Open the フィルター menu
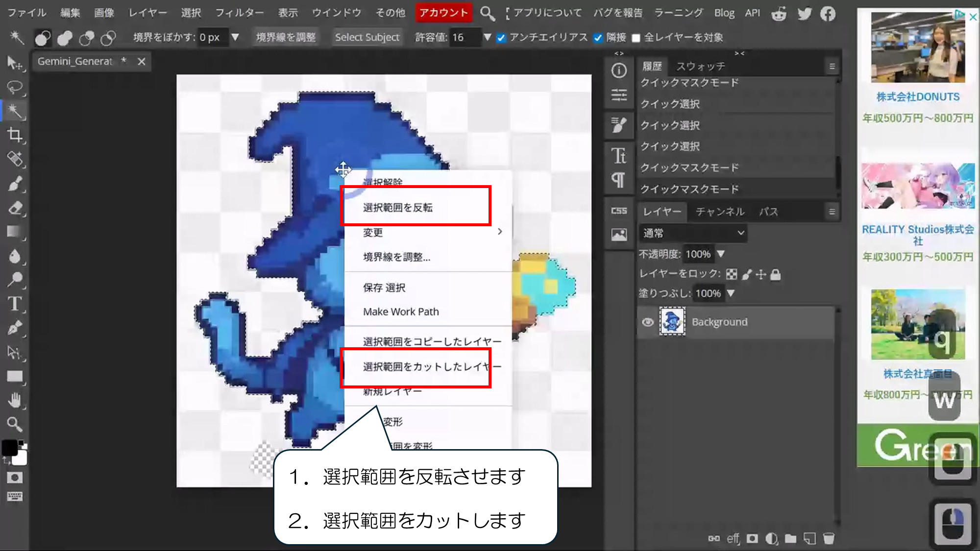This screenshot has height=551, width=980. click(240, 13)
